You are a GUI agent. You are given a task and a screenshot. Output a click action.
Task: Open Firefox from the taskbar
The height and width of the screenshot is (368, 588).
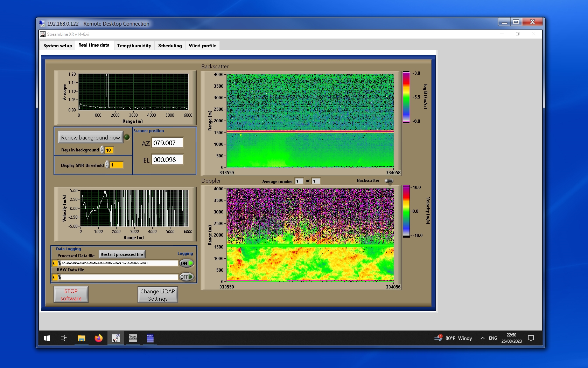tap(99, 338)
